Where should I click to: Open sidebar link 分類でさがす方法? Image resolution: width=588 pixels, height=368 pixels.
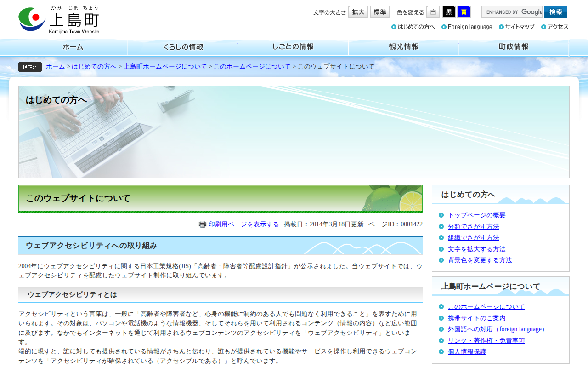pos(474,227)
